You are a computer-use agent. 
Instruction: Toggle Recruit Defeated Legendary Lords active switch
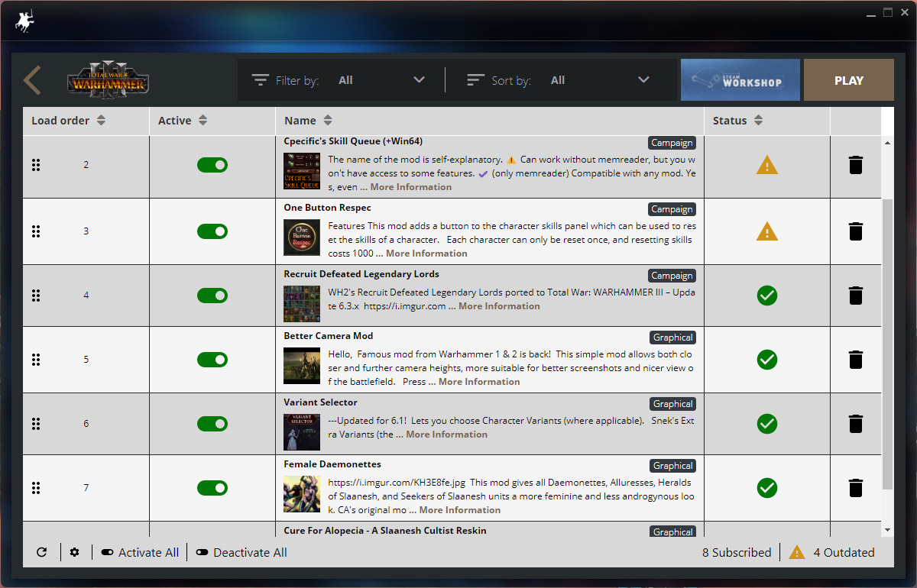point(212,296)
